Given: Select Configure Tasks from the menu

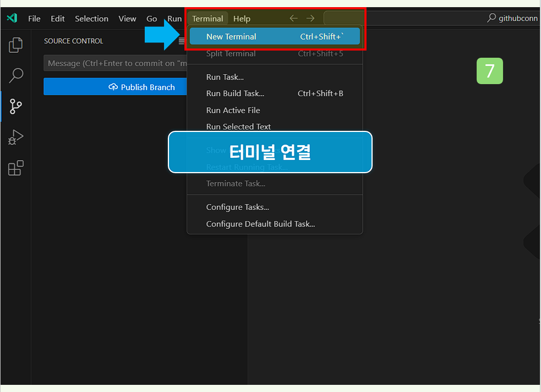Looking at the screenshot, I should point(237,207).
